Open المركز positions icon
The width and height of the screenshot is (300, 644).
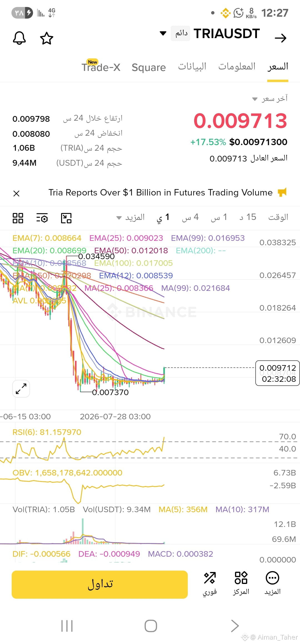[241, 584]
